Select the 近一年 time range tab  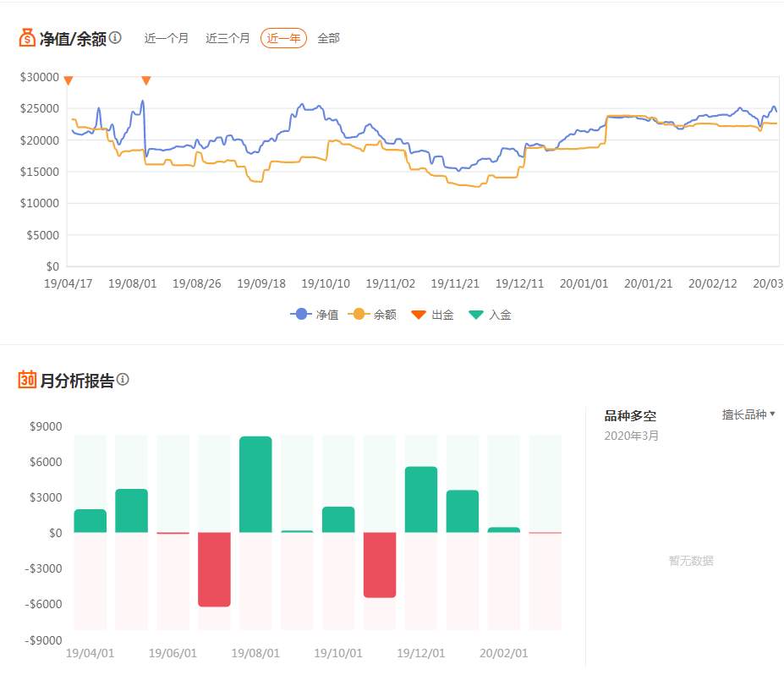click(x=283, y=38)
